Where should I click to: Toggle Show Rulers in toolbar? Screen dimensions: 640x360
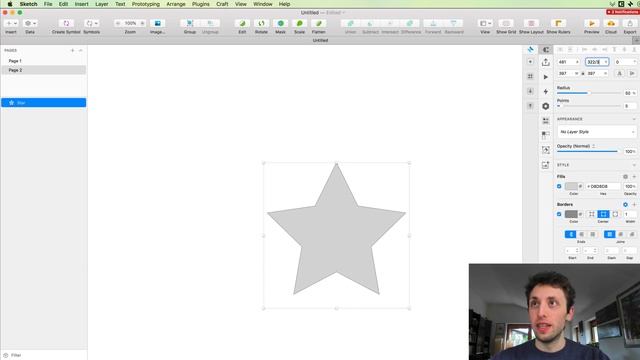[x=558, y=24]
